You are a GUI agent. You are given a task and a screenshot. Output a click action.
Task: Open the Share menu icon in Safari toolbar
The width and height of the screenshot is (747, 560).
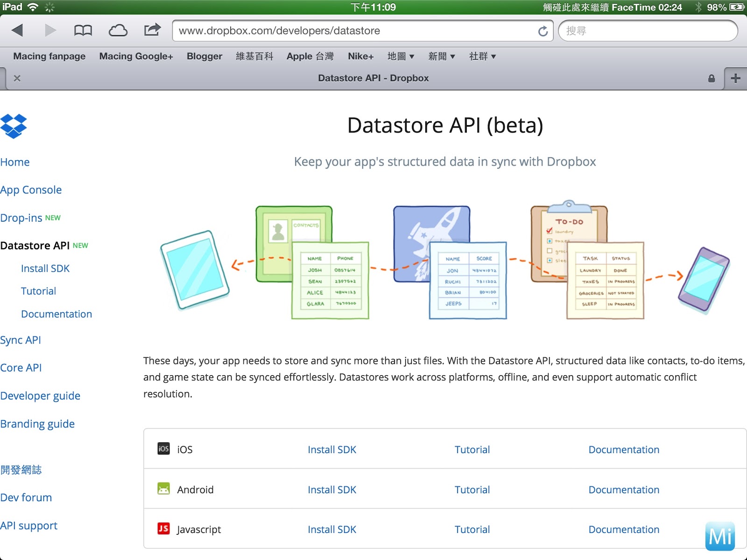(151, 29)
